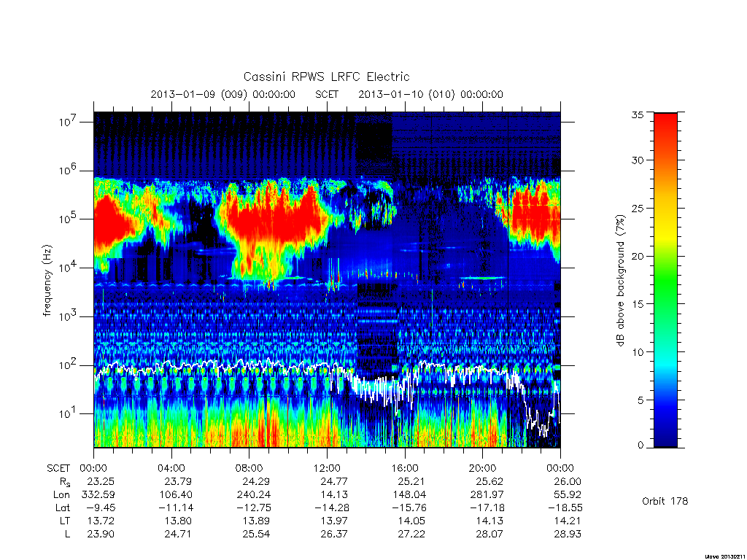Click the plot title Cassini RPWS LRFC Electric
Viewport: 747px width, 560px height.
tap(326, 77)
